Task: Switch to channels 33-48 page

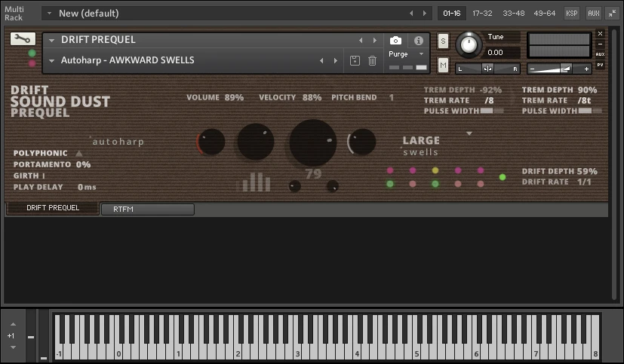Action: click(513, 13)
